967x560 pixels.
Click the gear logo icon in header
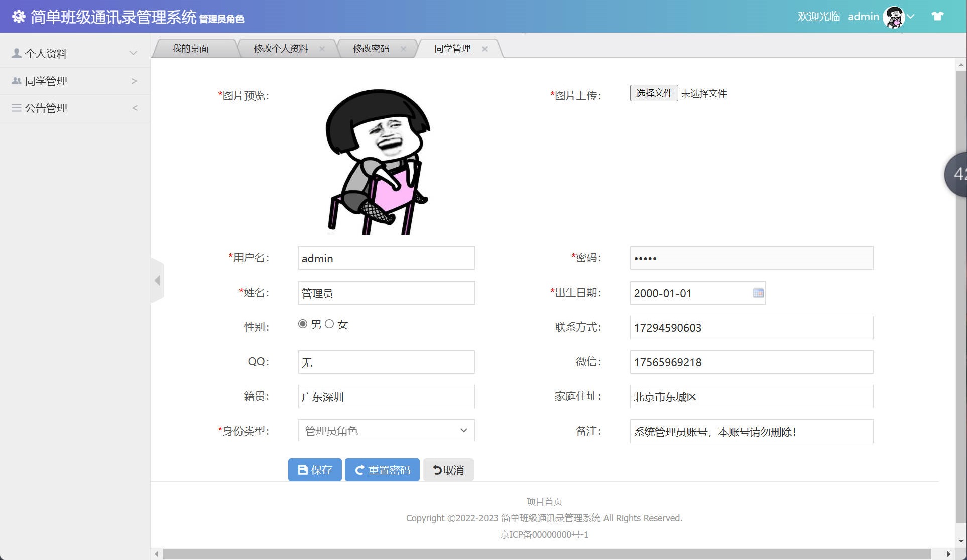point(18,16)
